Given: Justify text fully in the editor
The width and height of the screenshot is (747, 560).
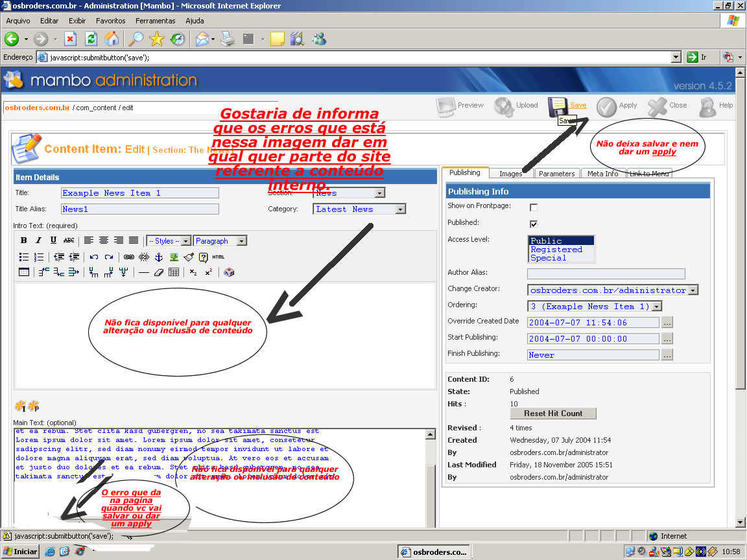Looking at the screenshot, I should pyautogui.click(x=134, y=240).
